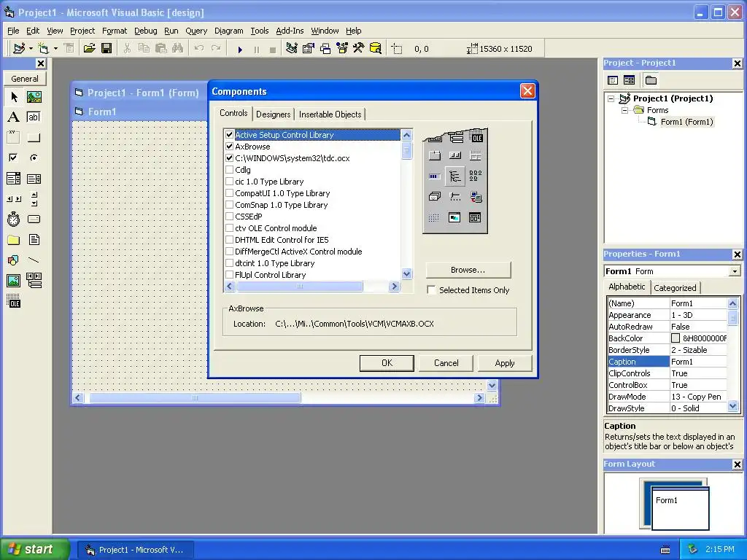Select the Data control tool
Screen dimensions: 747x560
[34, 281]
